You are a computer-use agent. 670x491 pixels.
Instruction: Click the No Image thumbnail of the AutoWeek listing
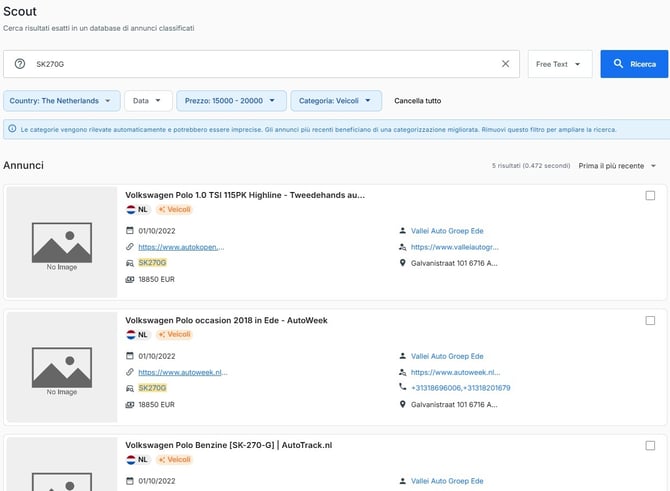(x=62, y=367)
